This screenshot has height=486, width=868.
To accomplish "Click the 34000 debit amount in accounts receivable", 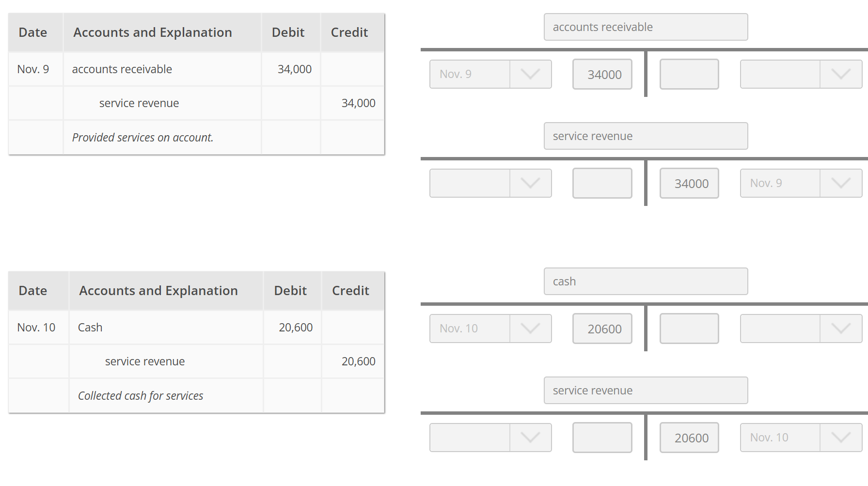I will pos(602,74).
